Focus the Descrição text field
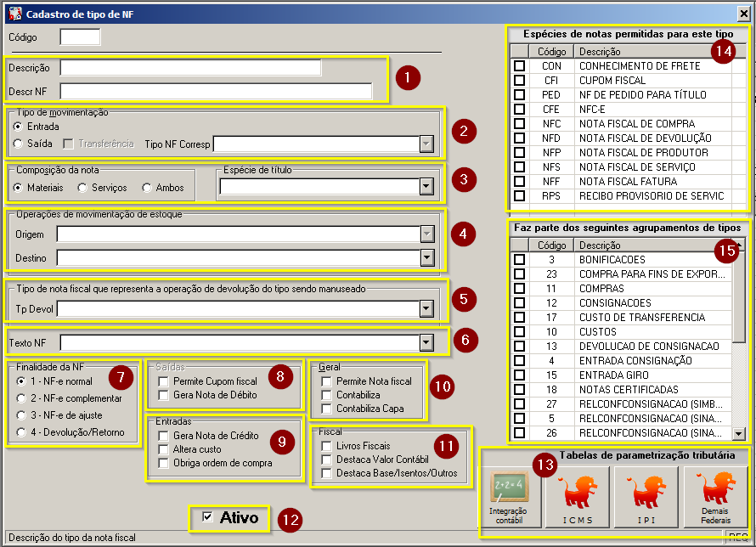Image resolution: width=756 pixels, height=547 pixels. click(x=190, y=68)
